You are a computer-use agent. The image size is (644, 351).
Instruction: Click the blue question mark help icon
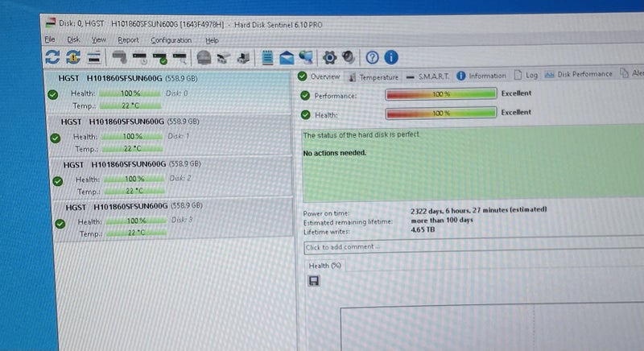tap(372, 57)
